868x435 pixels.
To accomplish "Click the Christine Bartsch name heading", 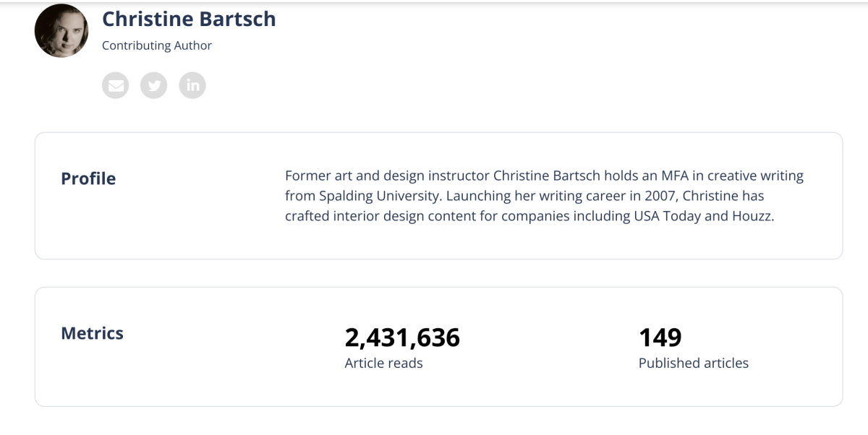I will pos(189,19).
